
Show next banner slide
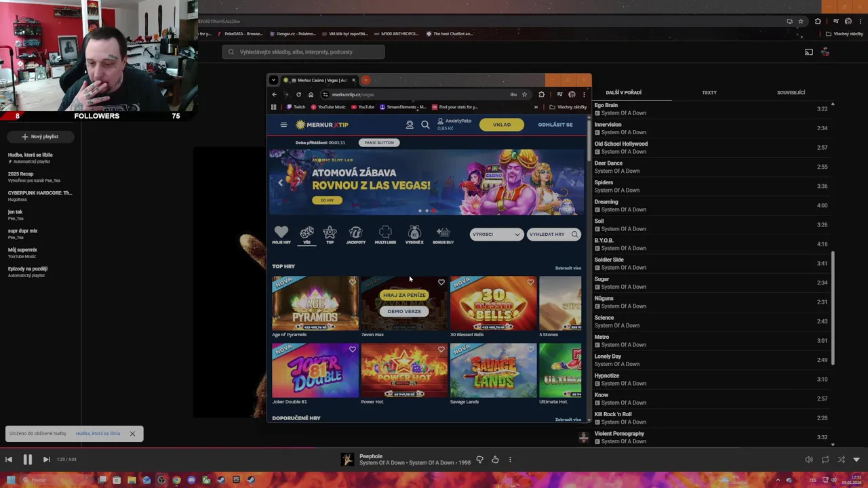(x=574, y=182)
